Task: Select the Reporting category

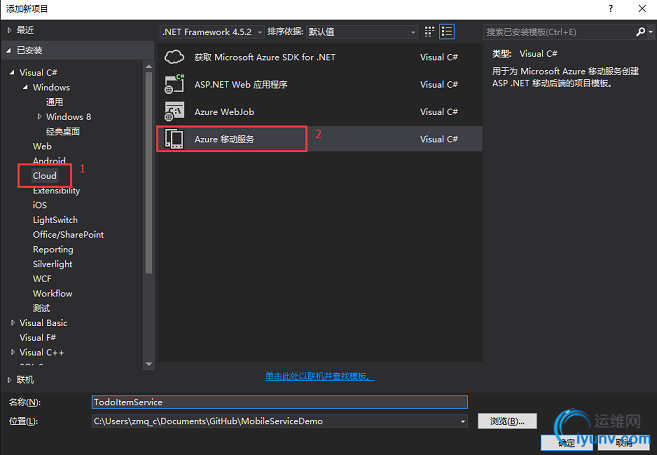Action: tap(53, 249)
